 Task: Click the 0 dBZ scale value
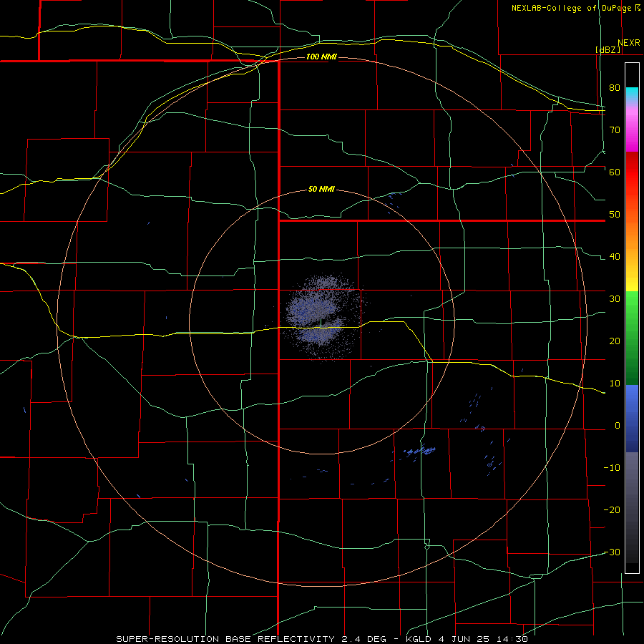tap(618, 426)
